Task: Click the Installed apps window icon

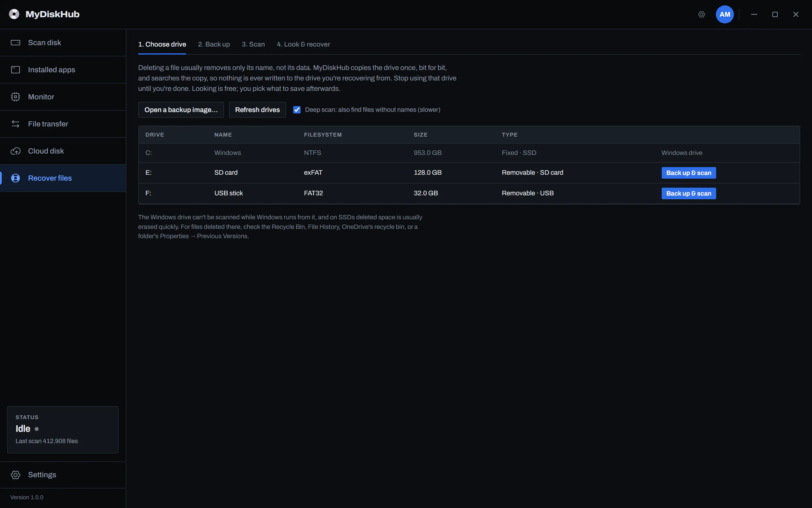Action: 16,69
